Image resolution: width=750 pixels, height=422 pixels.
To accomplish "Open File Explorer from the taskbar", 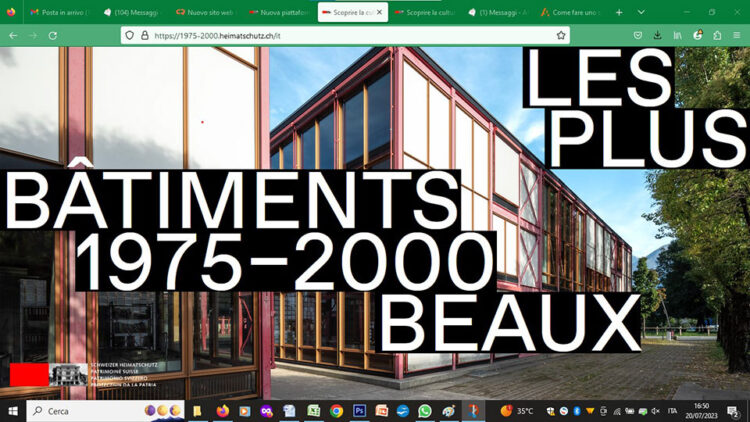I will pyautogui.click(x=197, y=411).
